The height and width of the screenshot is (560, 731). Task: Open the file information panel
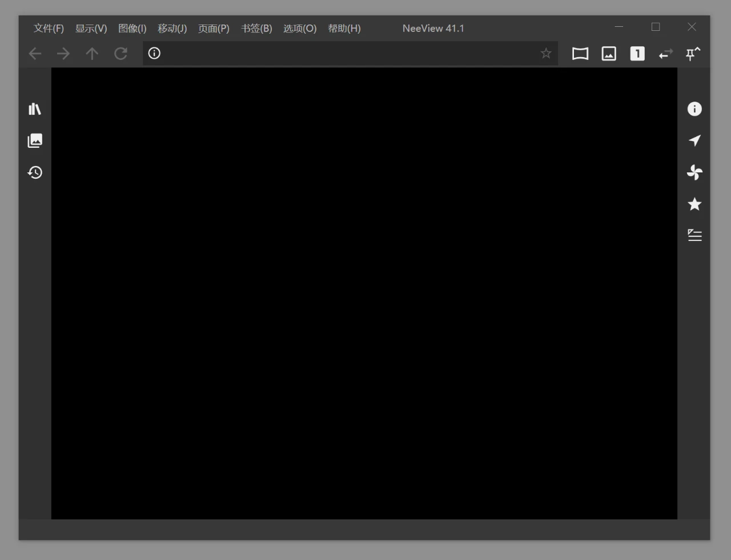(694, 109)
